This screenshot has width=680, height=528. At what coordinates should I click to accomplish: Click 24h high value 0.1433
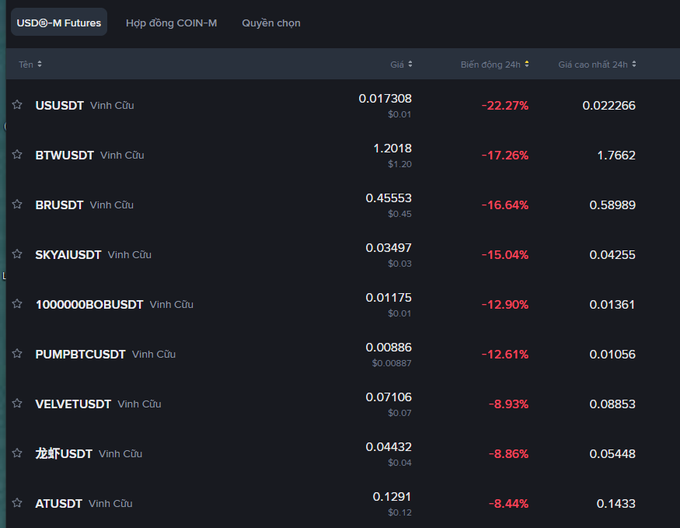[616, 504]
